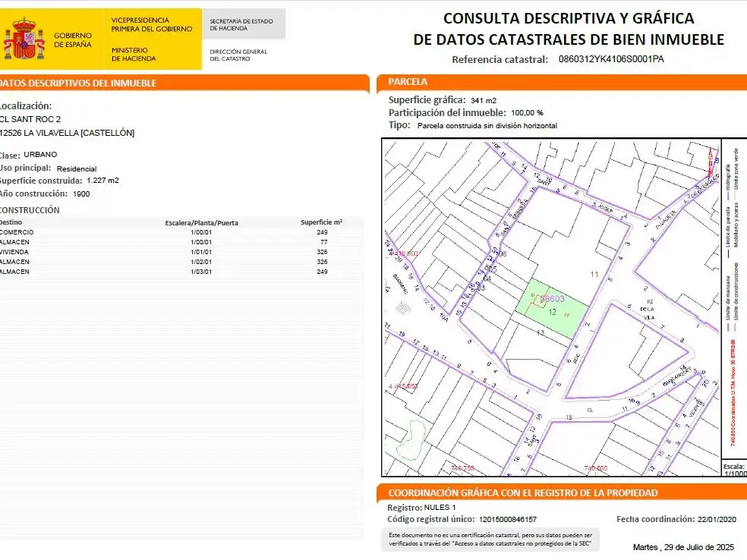Click 'DE DATOS CATASTRALES DE BIEN INMUEBLE' line
The height and width of the screenshot is (560, 747).
[x=569, y=39]
